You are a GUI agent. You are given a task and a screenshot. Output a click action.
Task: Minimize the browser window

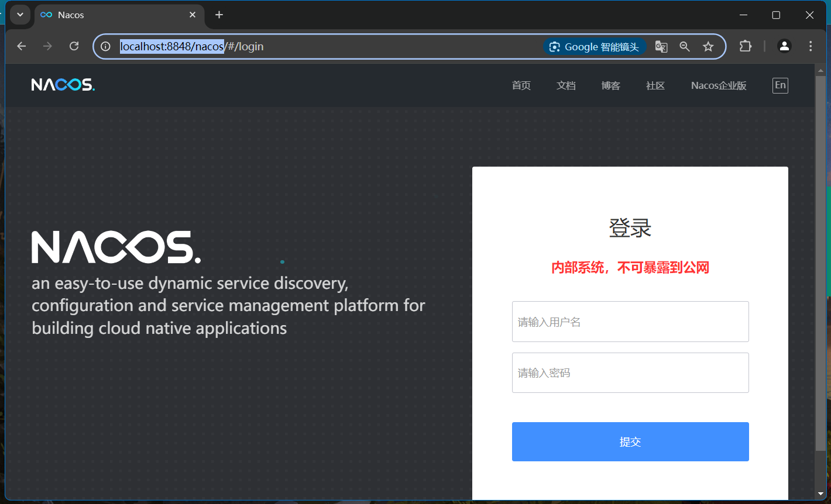(x=743, y=15)
